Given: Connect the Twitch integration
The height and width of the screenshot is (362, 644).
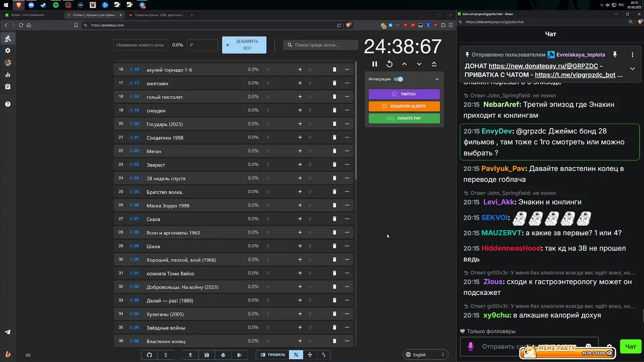Looking at the screenshot, I should point(404,94).
